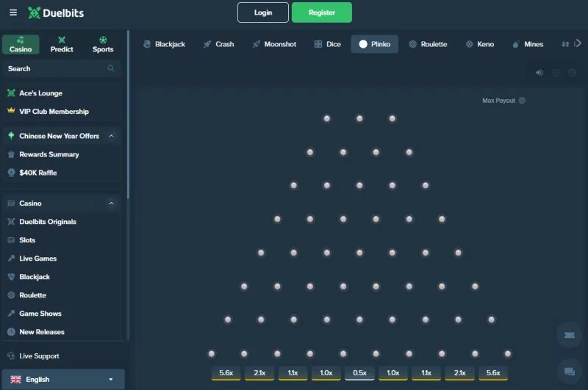Click the game history clock icon
588x390 pixels.
[x=556, y=73]
